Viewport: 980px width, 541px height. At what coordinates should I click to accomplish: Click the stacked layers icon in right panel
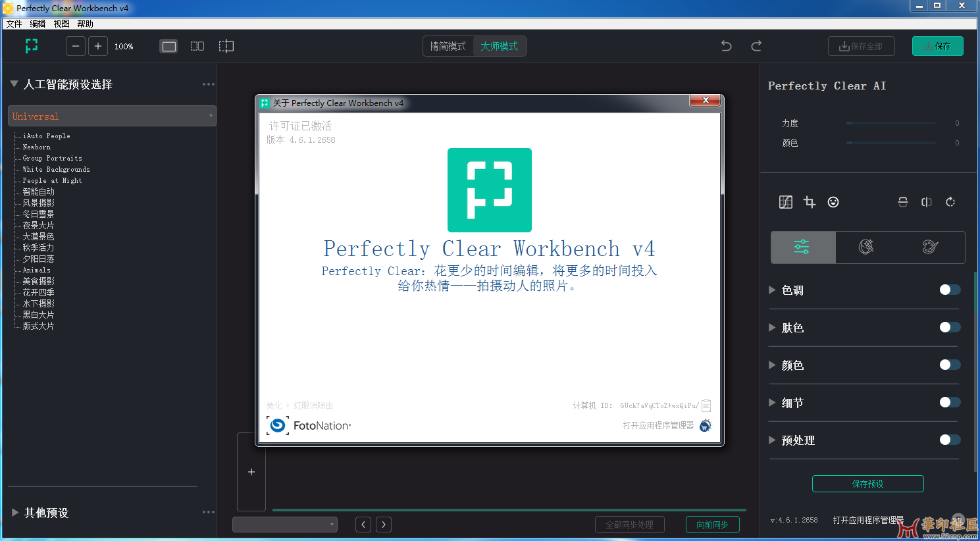pos(903,202)
